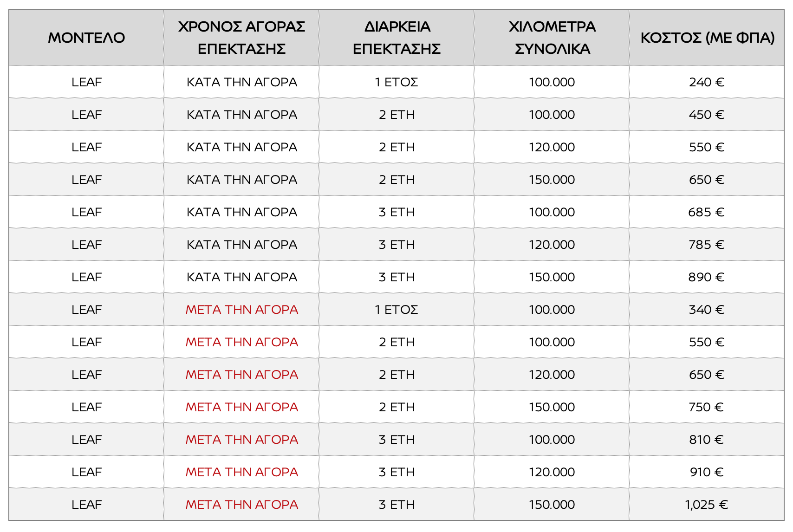Select the ΚΑΤΑ ΤΗΝ ΑΓΟΡΑ cell in the 890 € row
The height and width of the screenshot is (532, 793).
coord(241,277)
